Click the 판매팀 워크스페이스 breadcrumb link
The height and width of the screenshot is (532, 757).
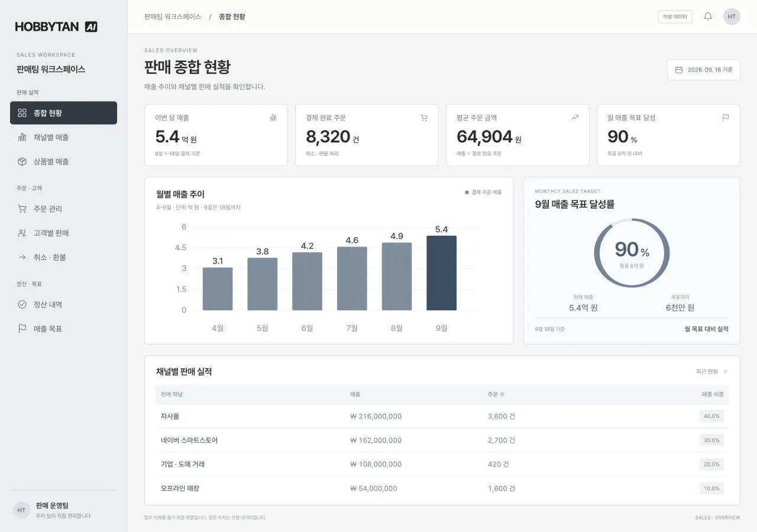coord(173,17)
